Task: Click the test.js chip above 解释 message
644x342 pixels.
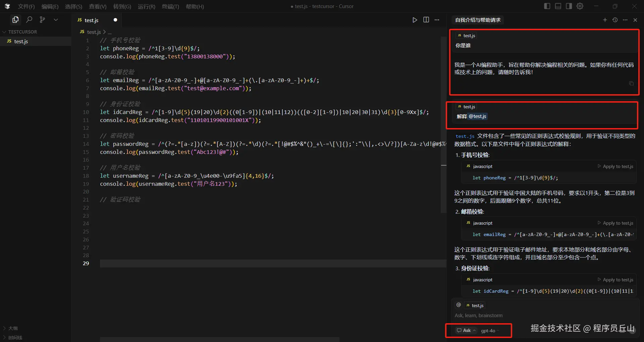Action: coord(466,107)
